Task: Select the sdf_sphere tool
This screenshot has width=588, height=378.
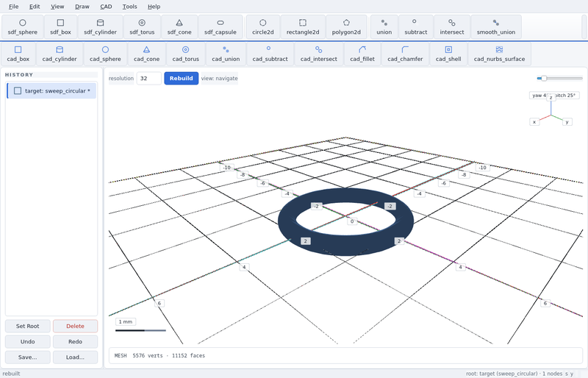Action: point(23,27)
